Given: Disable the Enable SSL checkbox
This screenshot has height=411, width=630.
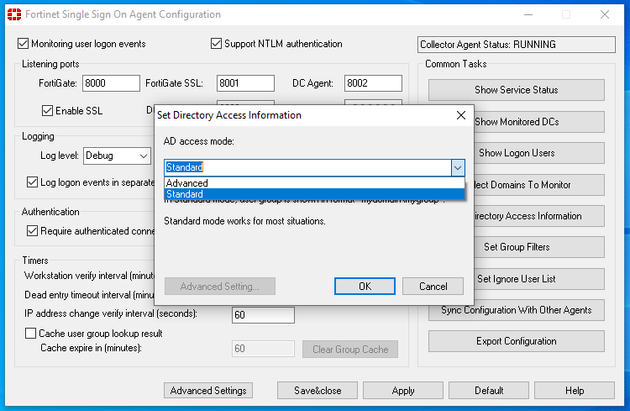Looking at the screenshot, I should tap(47, 110).
